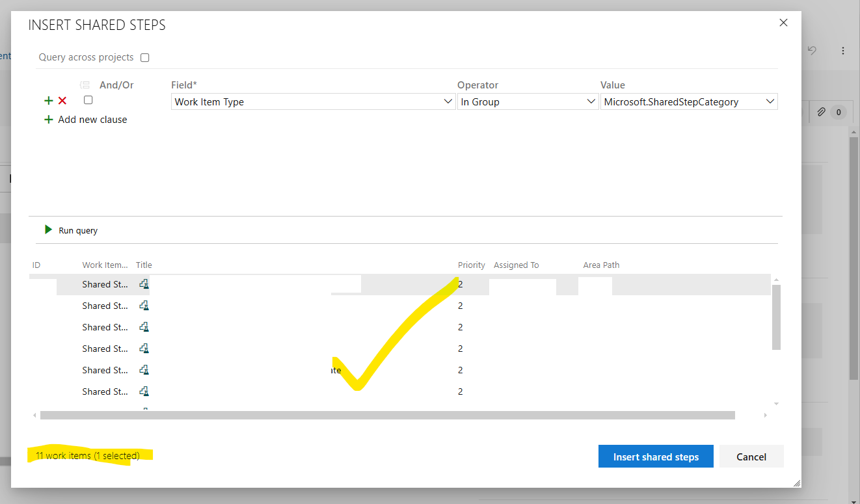Select the fourth Shared Steps row icon
The image size is (860, 504).
pos(144,349)
